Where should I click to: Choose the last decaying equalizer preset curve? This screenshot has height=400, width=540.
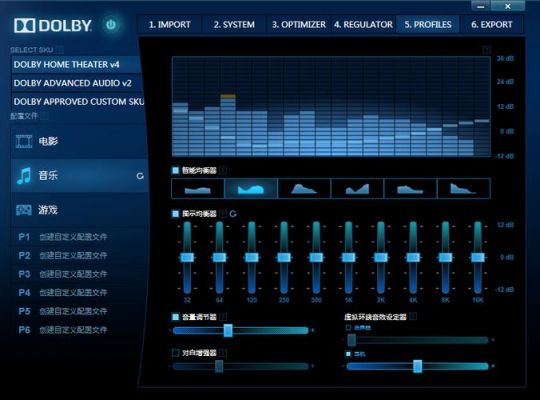point(464,188)
